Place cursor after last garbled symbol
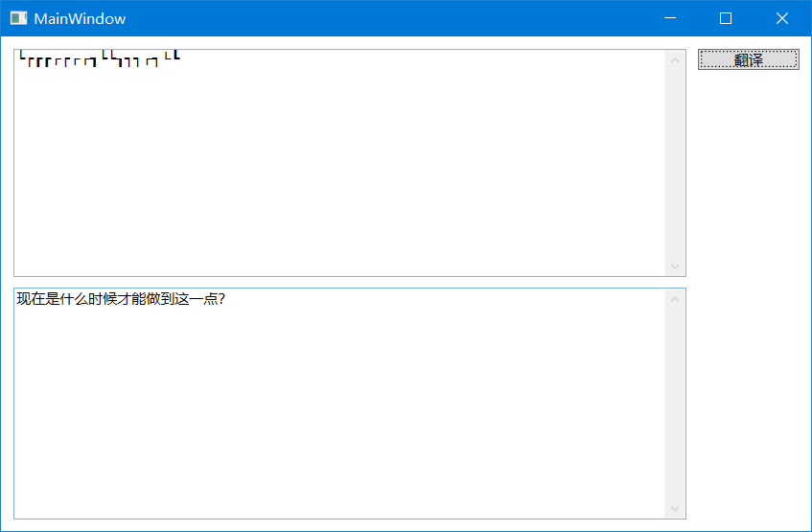This screenshot has width=812, height=532. 181,59
